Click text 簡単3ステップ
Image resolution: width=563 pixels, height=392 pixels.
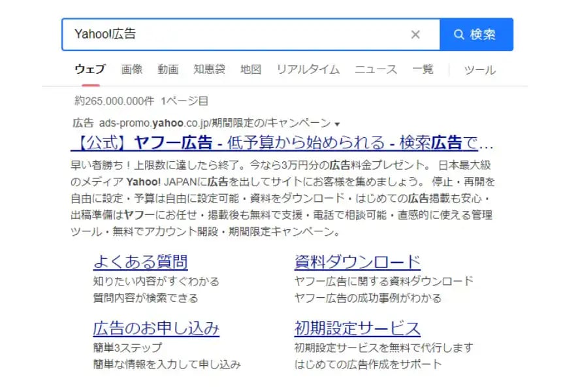(x=127, y=348)
